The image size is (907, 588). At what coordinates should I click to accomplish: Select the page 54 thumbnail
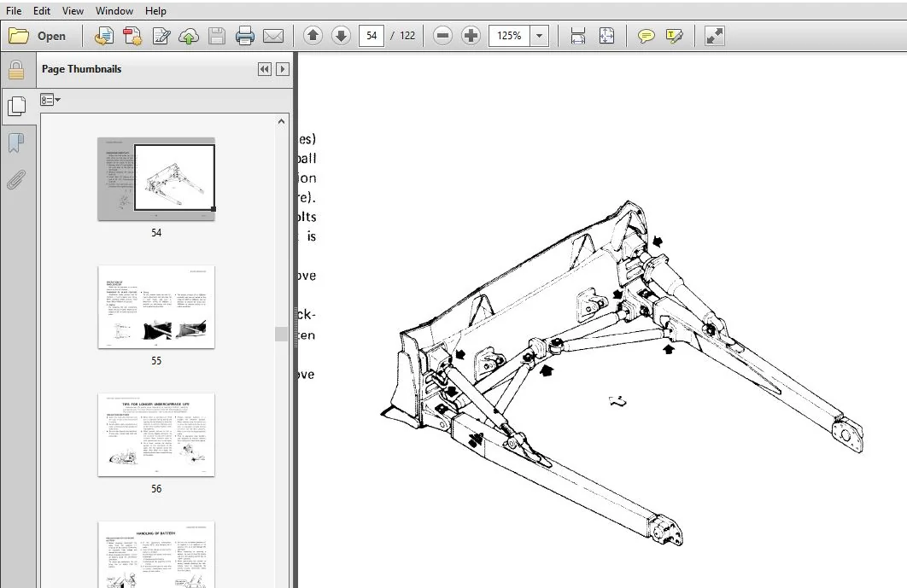(x=156, y=178)
